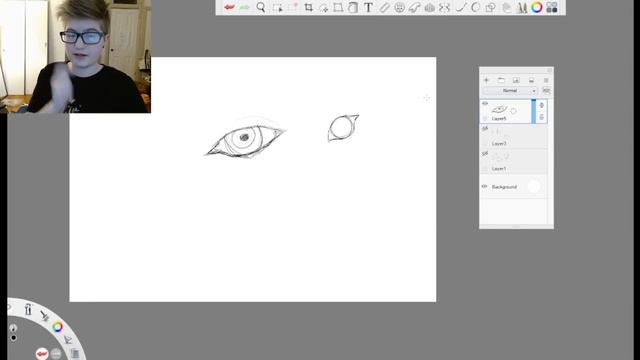Screen dimensions: 640x360
Task: Toggle transparency lock on Layer2
Action: 485,143
